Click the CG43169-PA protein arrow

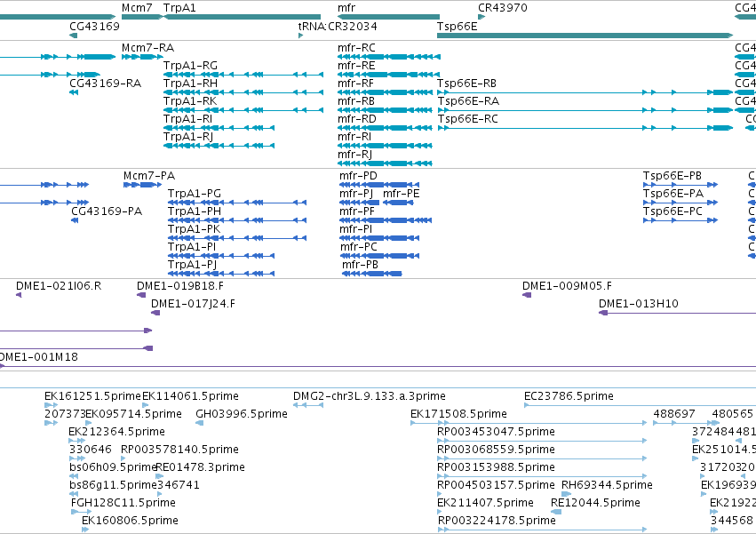(x=75, y=220)
